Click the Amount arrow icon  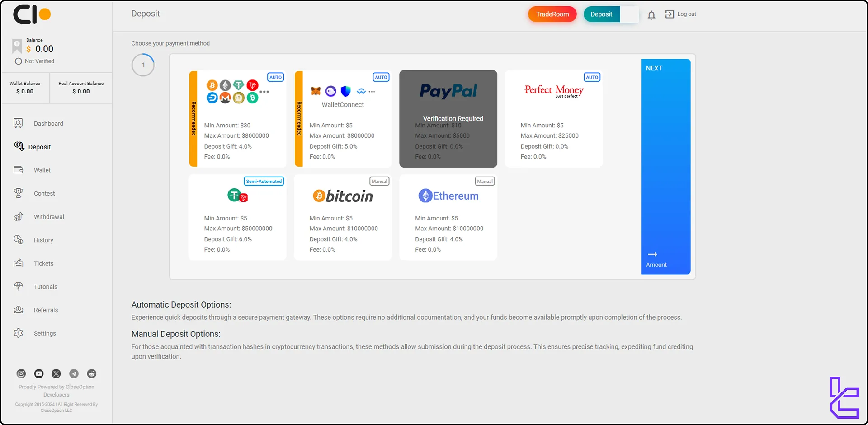pos(652,254)
